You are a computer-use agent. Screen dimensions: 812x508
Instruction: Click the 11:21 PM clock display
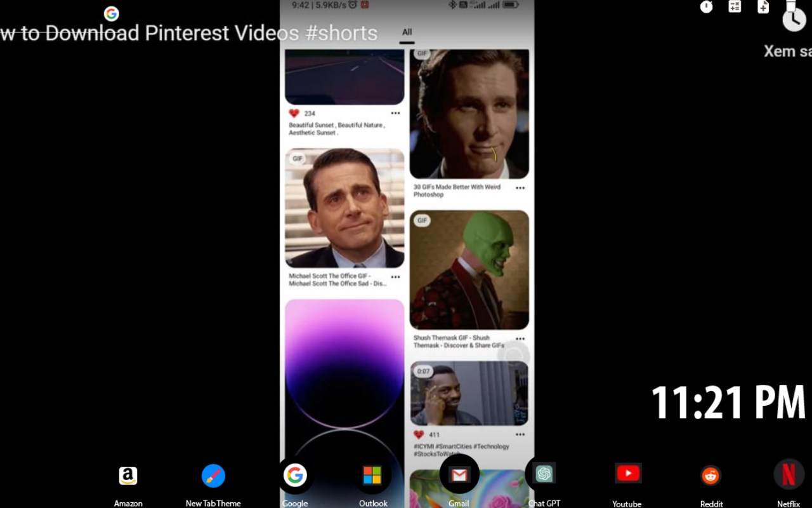[x=728, y=403]
